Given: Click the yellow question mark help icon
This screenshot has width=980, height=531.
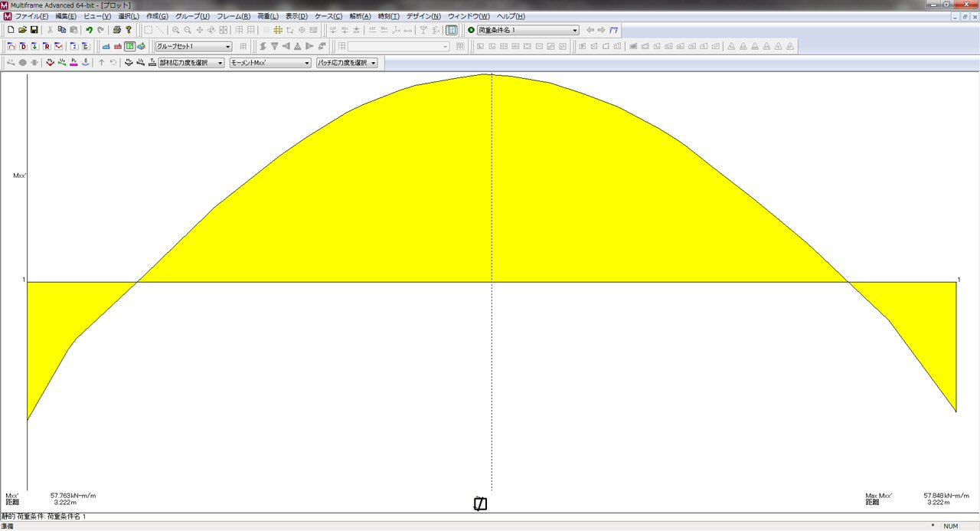Looking at the screenshot, I should pyautogui.click(x=129, y=30).
